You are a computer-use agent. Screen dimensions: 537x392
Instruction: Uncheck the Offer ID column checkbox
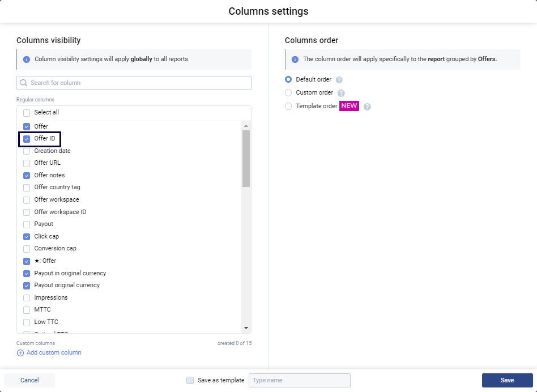[27, 139]
